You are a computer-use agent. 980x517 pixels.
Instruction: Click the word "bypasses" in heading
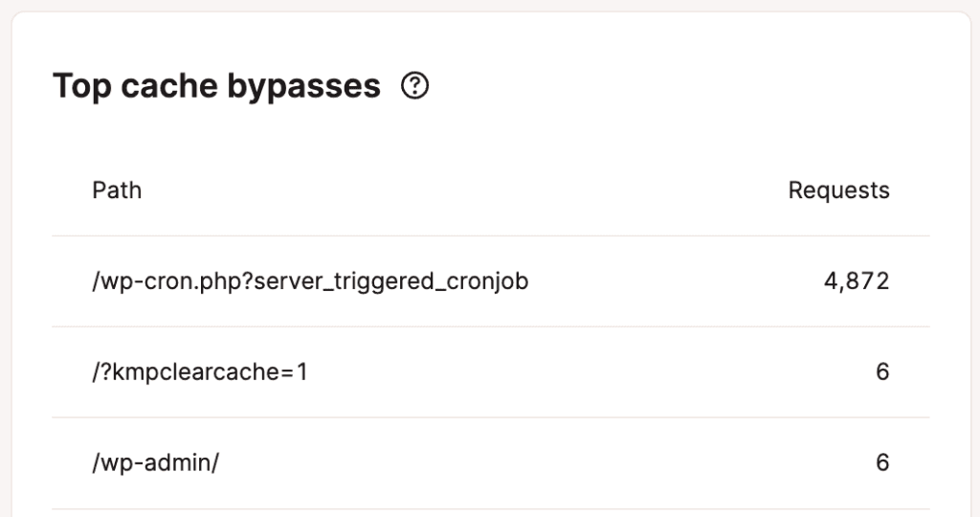pos(303,87)
